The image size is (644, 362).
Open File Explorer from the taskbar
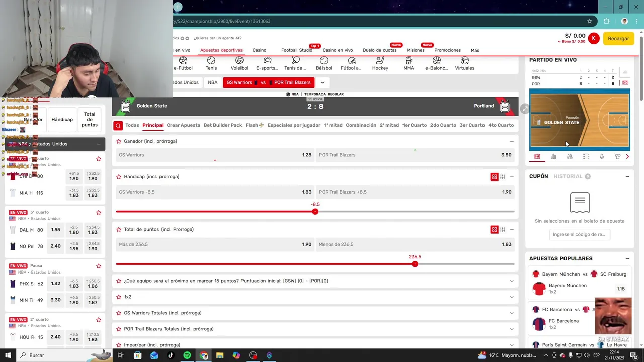[220, 355]
